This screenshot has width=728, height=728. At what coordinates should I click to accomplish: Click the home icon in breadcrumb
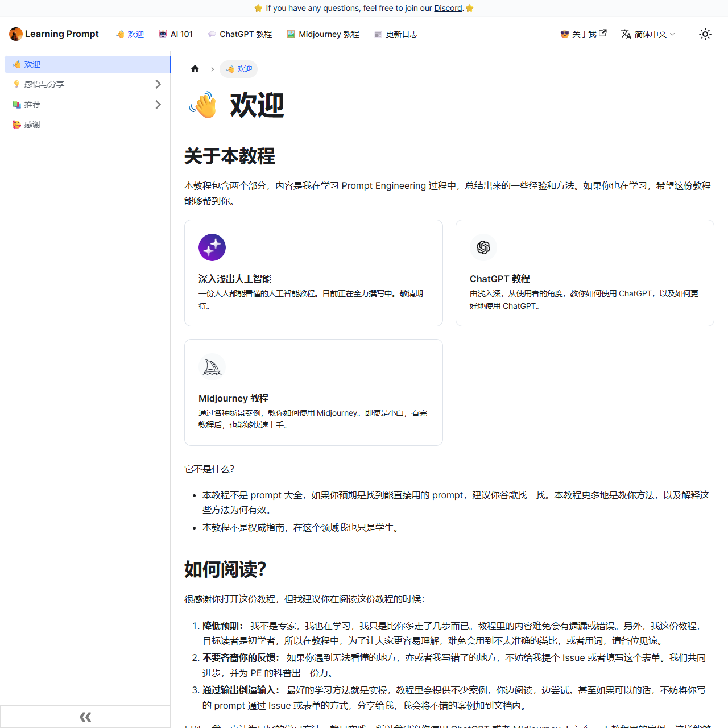point(195,69)
